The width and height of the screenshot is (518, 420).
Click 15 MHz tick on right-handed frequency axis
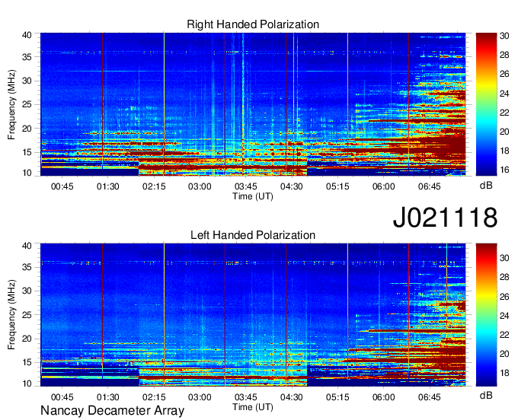pyautogui.click(x=27, y=152)
